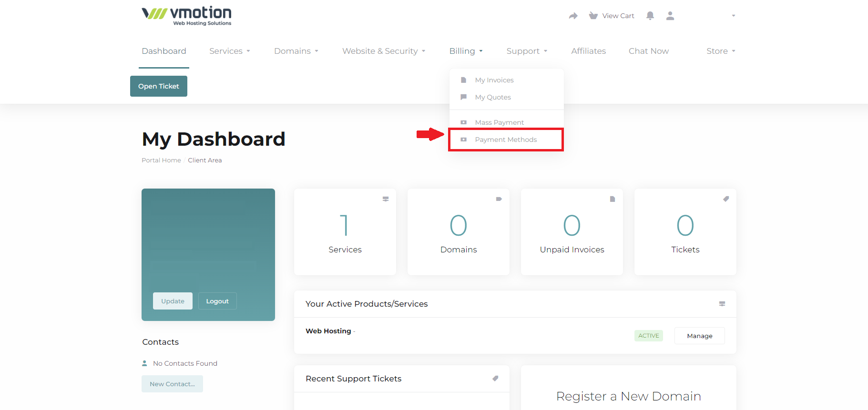The width and height of the screenshot is (868, 410).
Task: Expand the account dropdown caret
Action: tap(734, 16)
